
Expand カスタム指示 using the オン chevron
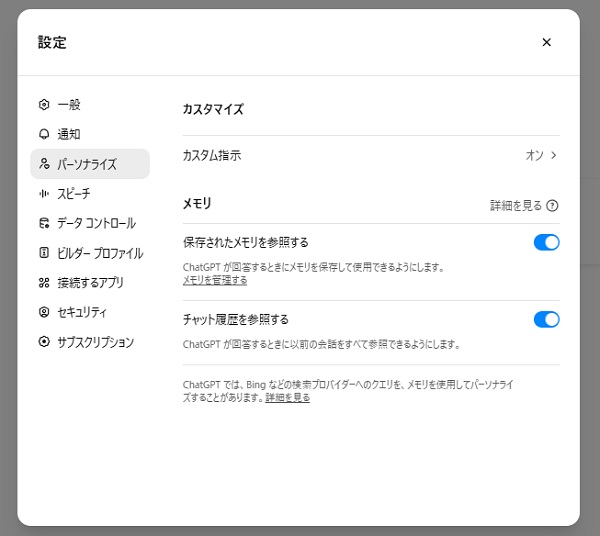click(553, 156)
